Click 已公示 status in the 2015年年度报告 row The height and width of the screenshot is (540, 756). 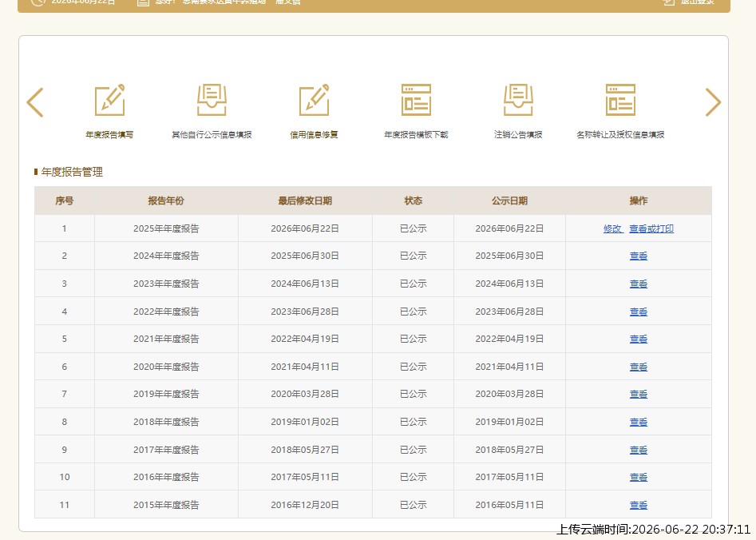[414, 505]
